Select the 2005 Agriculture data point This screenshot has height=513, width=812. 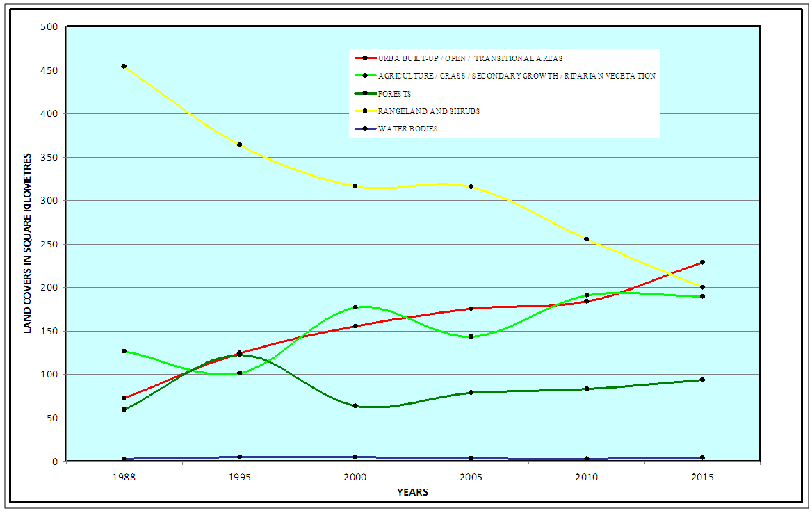[x=471, y=336]
